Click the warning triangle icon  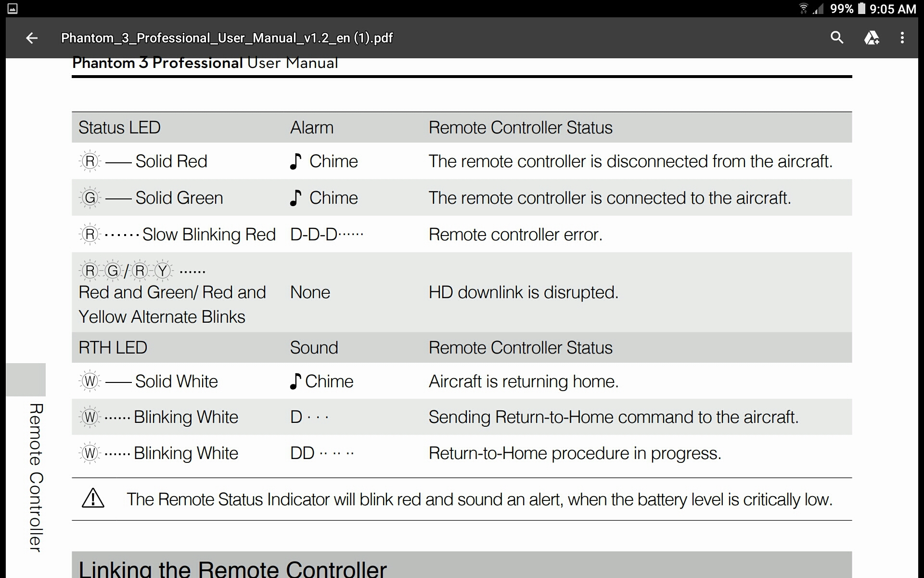point(93,498)
